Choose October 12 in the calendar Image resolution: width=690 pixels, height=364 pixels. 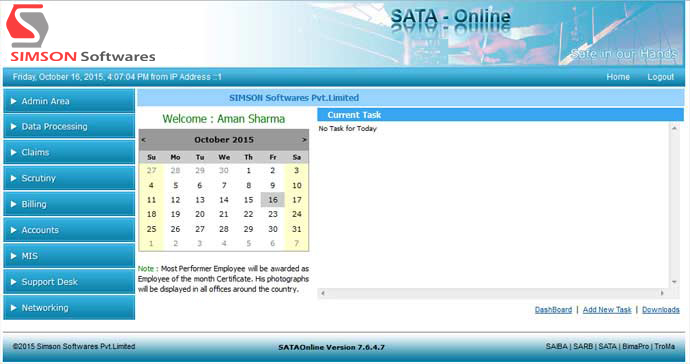176,200
